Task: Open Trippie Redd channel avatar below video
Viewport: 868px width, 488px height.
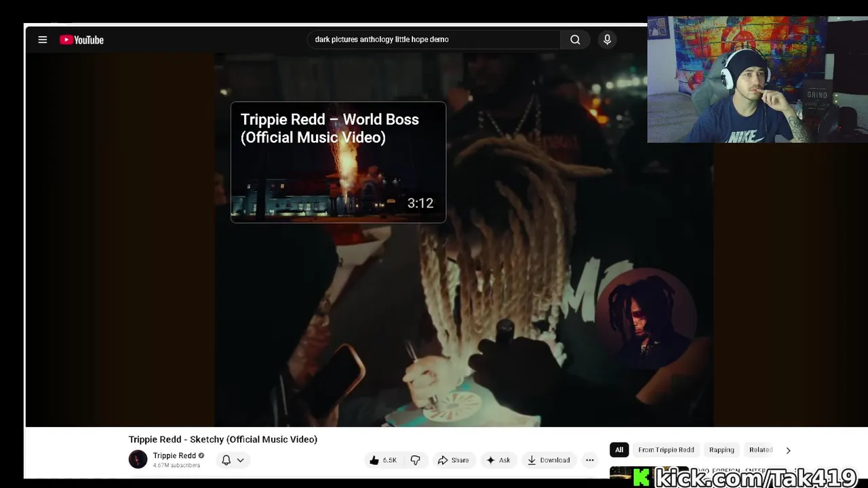Action: [x=138, y=460]
